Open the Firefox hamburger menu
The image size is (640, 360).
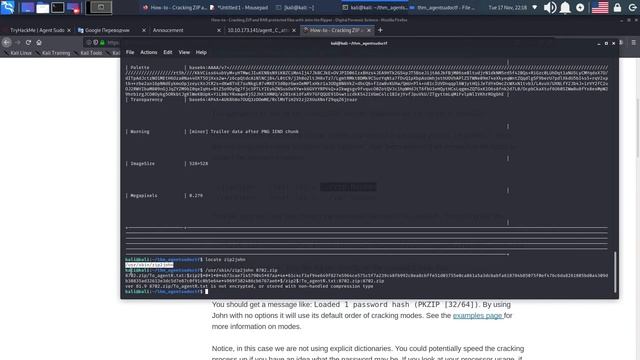[633, 42]
